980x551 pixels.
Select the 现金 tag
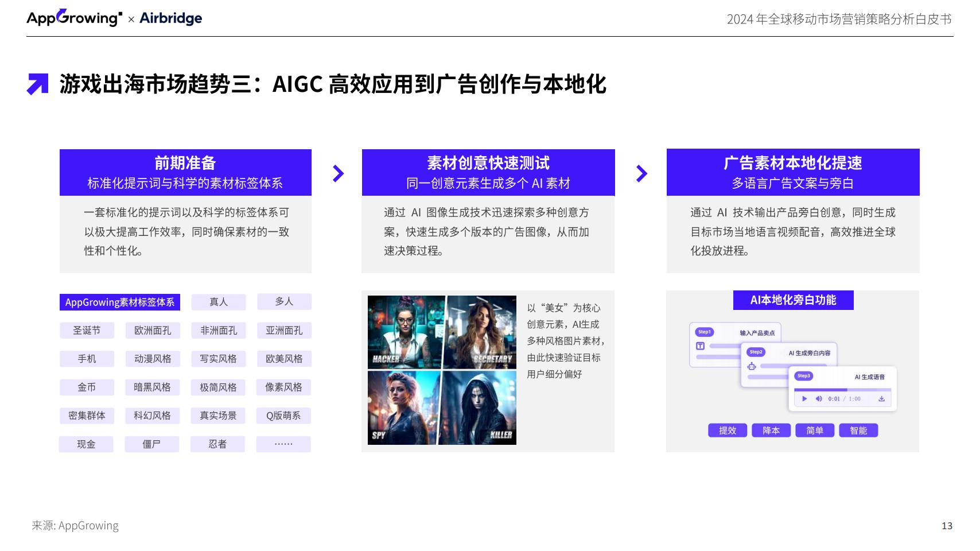click(86, 444)
